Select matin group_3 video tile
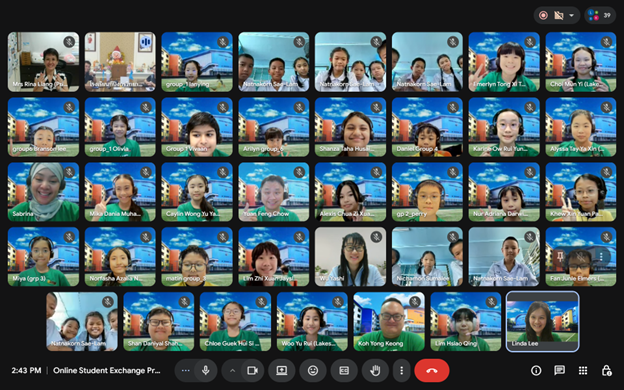Viewport: 624px width, 390px height. (197, 257)
